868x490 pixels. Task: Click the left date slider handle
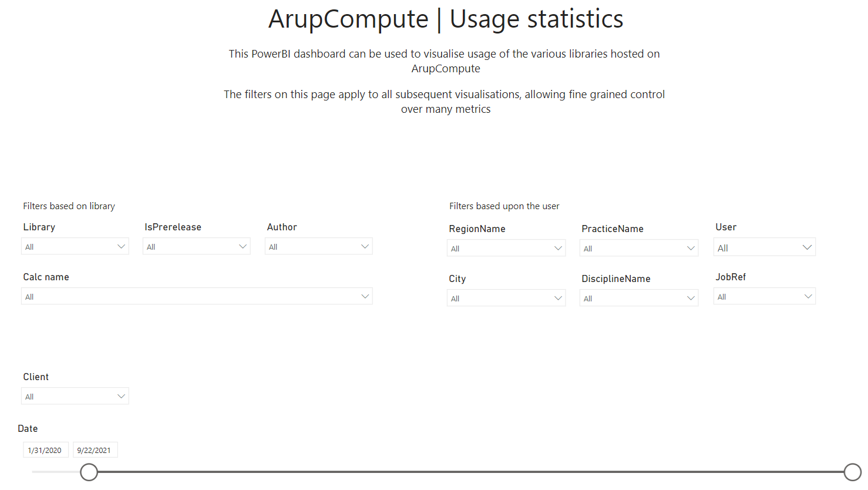[x=89, y=472]
